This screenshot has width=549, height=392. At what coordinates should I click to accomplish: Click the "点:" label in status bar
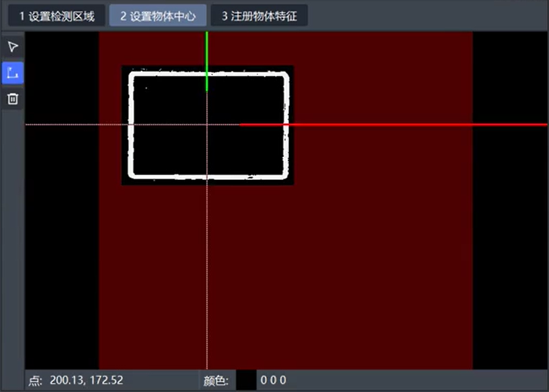click(36, 380)
